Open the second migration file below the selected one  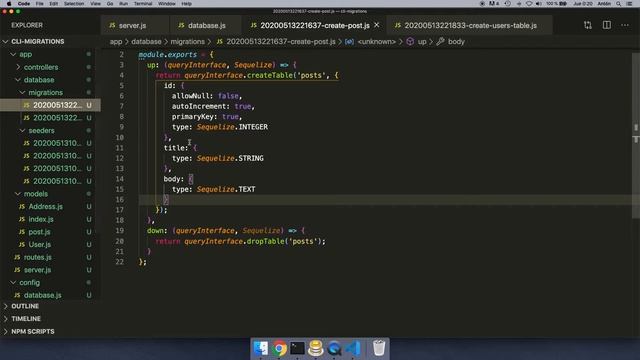click(50, 118)
